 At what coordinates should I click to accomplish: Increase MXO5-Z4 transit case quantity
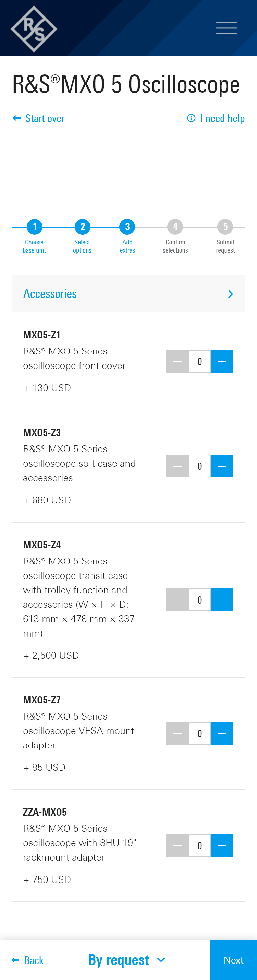pos(222,600)
